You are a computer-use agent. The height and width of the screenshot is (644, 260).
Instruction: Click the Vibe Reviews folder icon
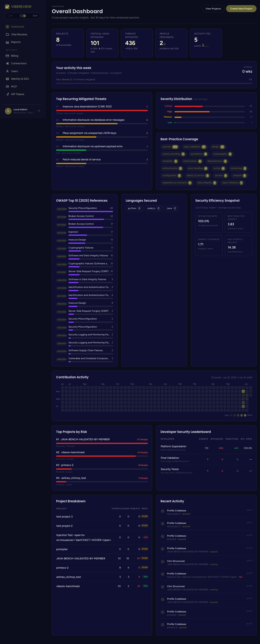coord(7,34)
